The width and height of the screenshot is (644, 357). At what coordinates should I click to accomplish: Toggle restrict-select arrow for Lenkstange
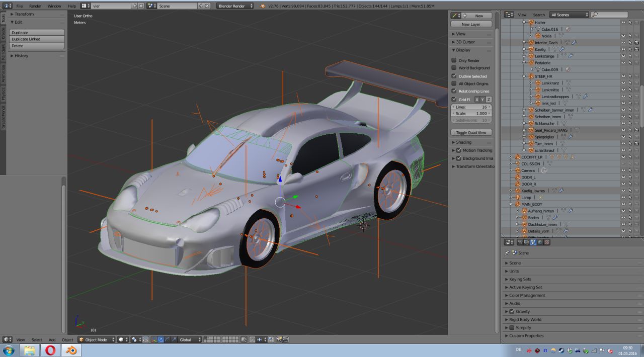pyautogui.click(x=630, y=56)
